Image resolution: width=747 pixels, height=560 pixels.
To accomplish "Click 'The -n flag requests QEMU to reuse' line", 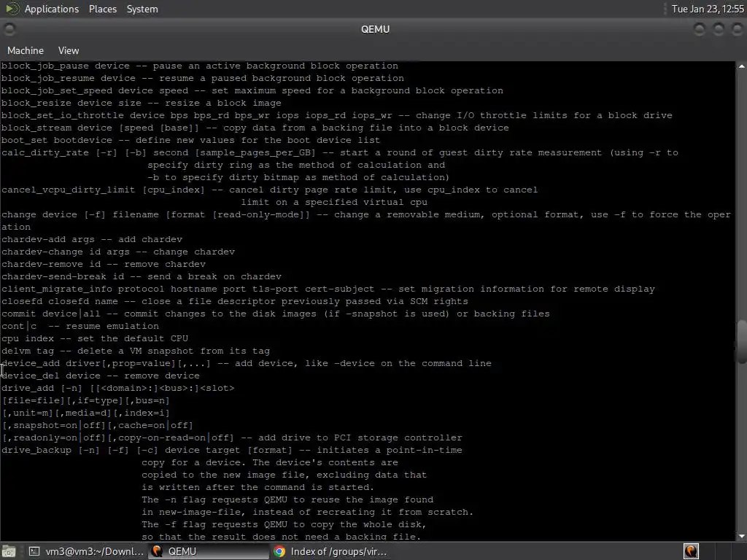I will 287,499.
